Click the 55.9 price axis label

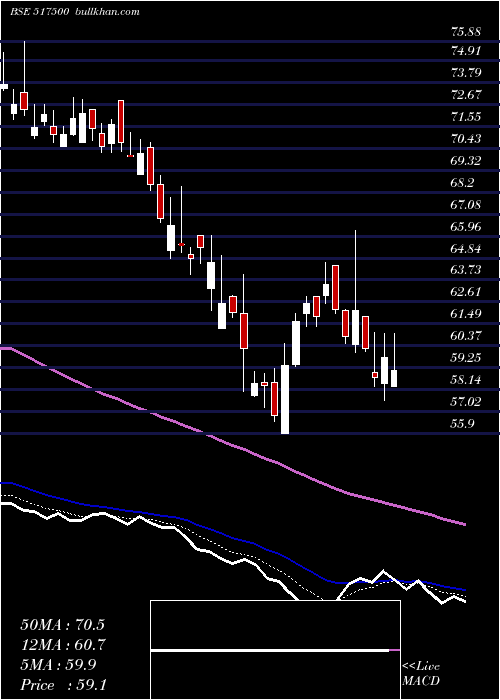pos(462,423)
